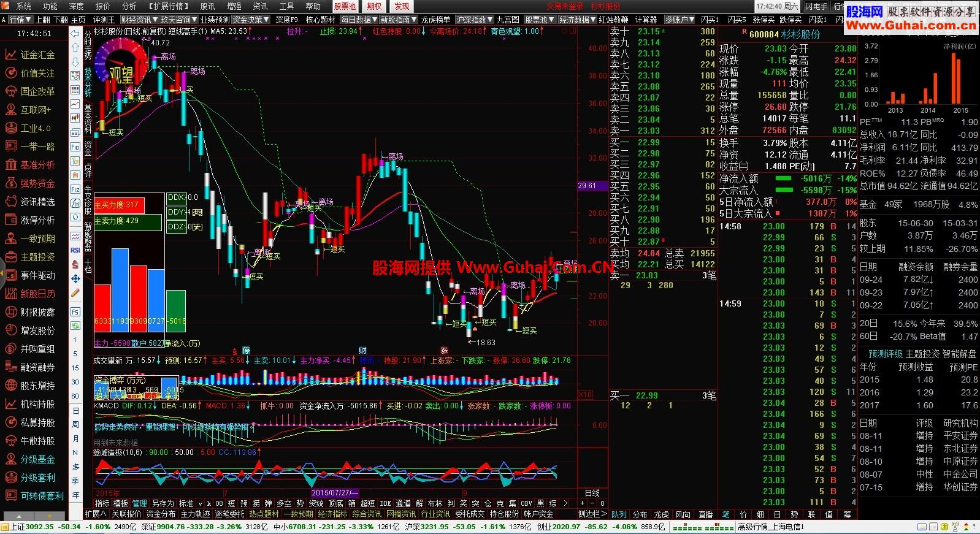Select the 指标 tab under the chart
980x534 pixels.
[102, 503]
